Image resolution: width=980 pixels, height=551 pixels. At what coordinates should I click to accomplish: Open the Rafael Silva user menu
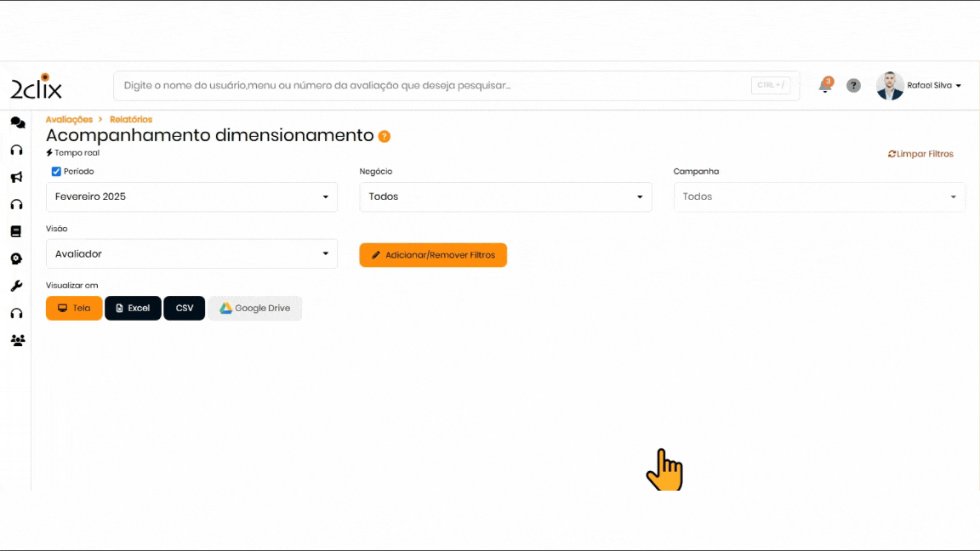pos(919,86)
